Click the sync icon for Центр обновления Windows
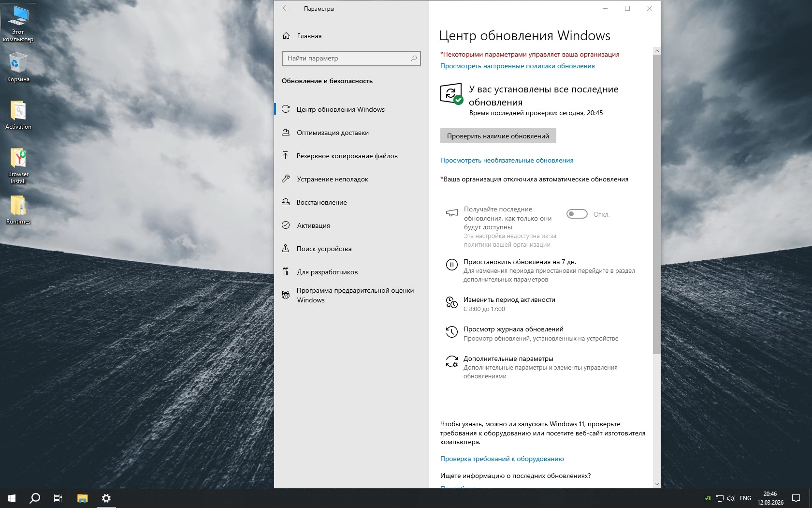 pyautogui.click(x=286, y=109)
